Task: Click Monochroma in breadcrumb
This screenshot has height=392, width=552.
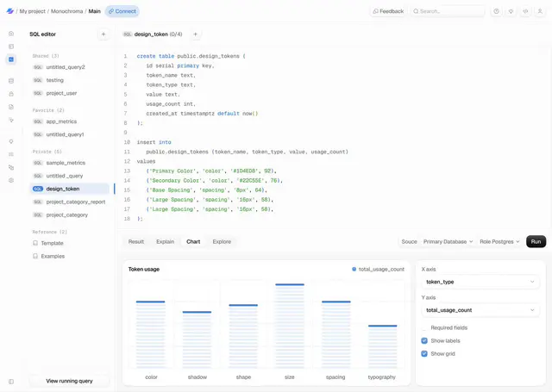Action: coord(67,11)
